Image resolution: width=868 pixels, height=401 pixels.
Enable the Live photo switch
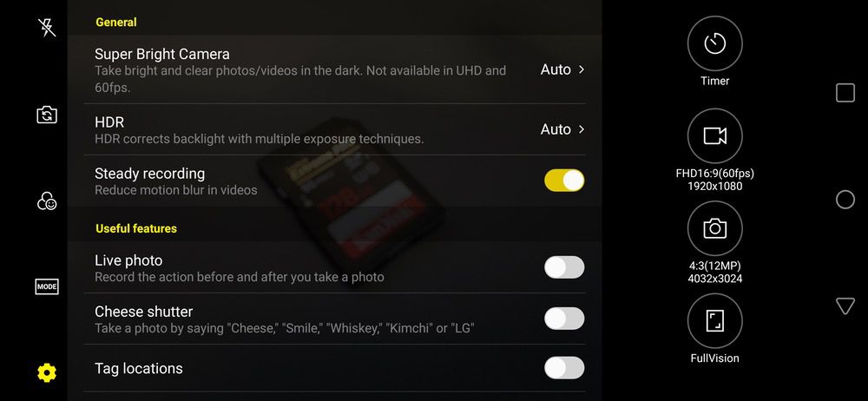click(x=564, y=267)
